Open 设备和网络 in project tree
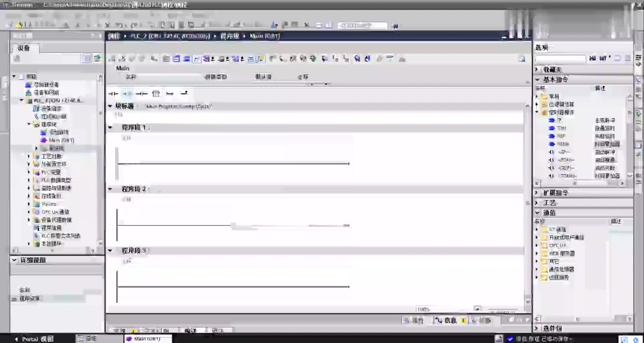 pos(46,92)
